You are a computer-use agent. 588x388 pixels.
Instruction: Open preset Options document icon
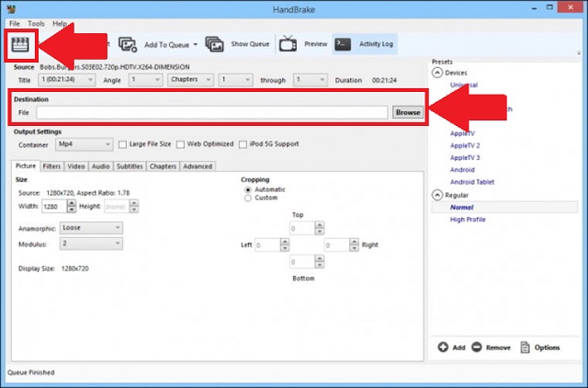pyautogui.click(x=526, y=347)
